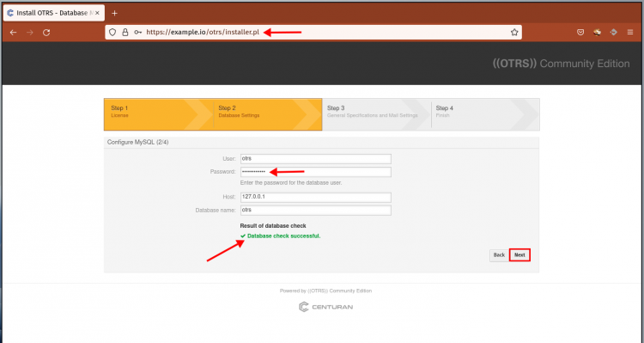Open a new browser tab
Viewport: 644px width, 343px height.
(x=114, y=13)
